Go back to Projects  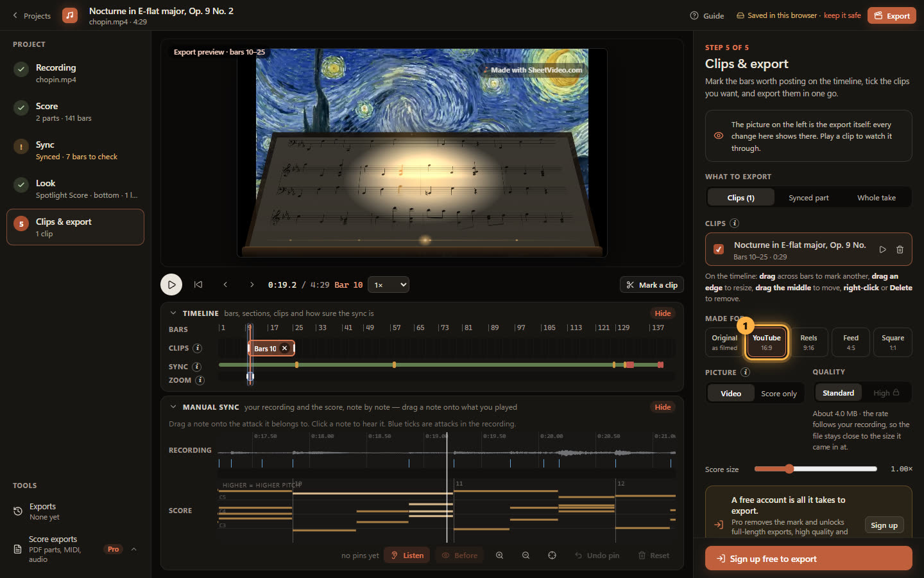pos(31,15)
